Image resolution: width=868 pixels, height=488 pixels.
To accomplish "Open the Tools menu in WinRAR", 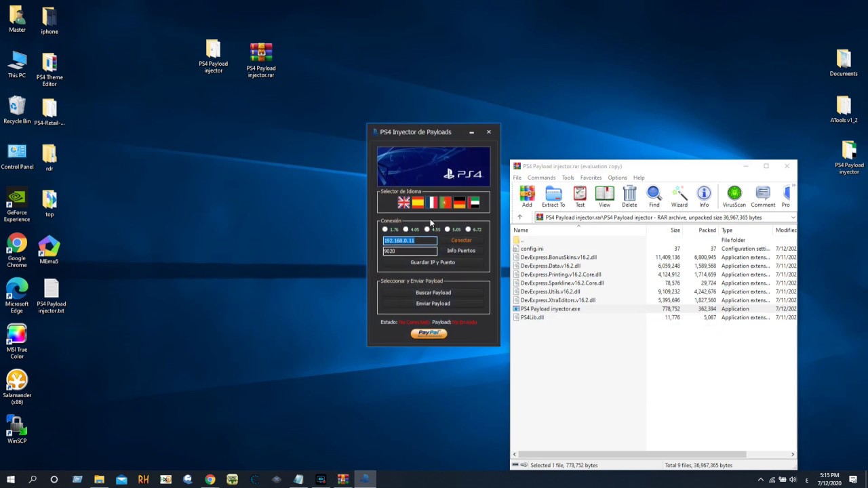I will [568, 178].
